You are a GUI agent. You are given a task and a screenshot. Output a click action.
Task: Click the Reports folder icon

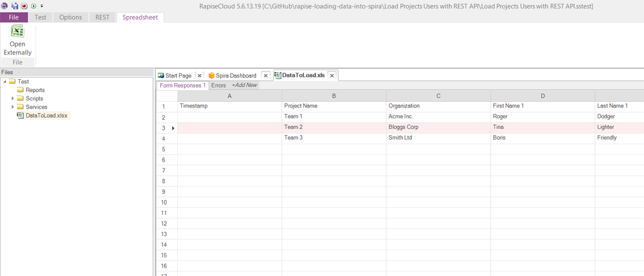pos(20,90)
